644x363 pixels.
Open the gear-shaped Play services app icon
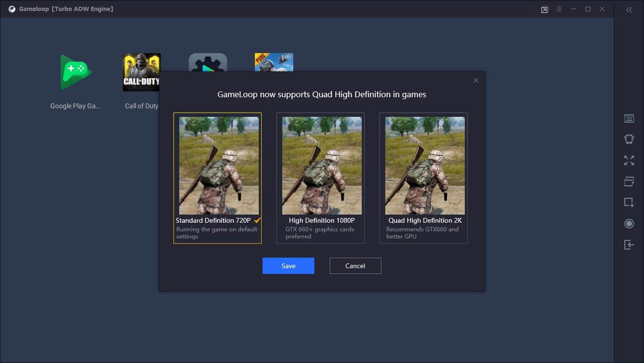click(208, 62)
